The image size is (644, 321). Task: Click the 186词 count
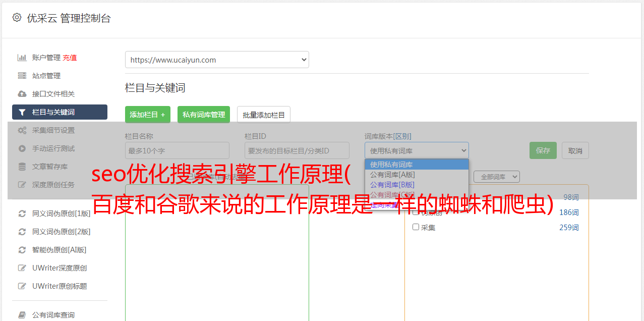569,212
